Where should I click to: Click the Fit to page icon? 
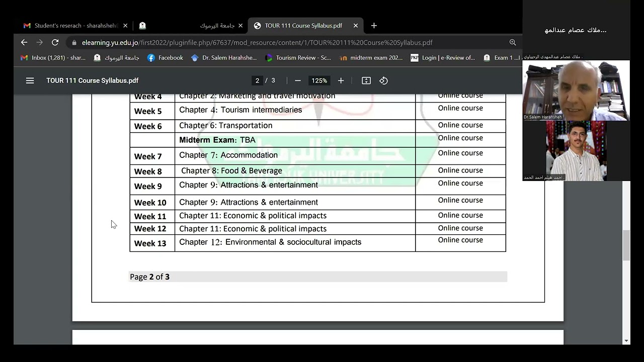click(x=366, y=80)
